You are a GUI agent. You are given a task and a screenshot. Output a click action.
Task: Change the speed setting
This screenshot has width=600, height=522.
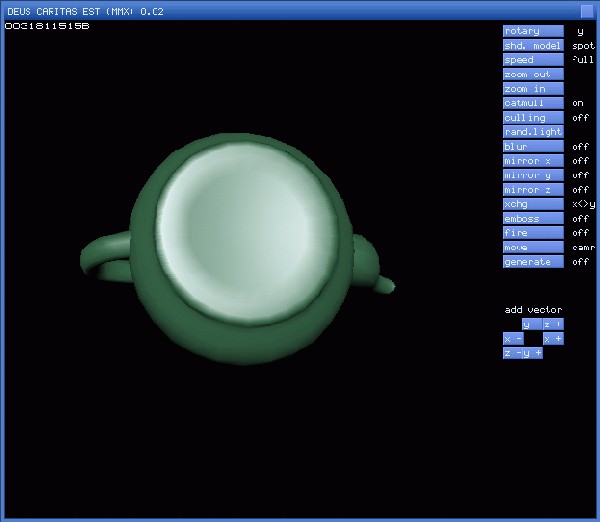click(533, 60)
